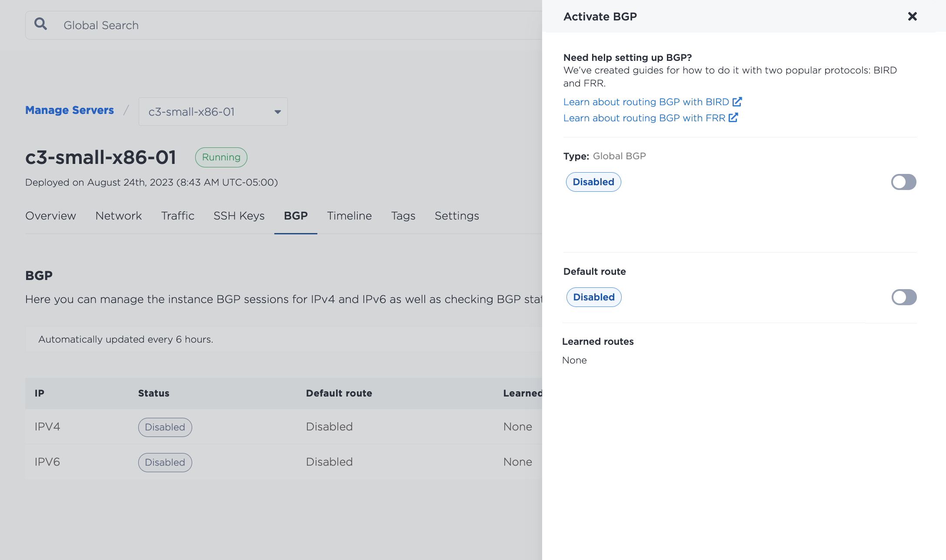Open the Overview tab

click(50, 216)
